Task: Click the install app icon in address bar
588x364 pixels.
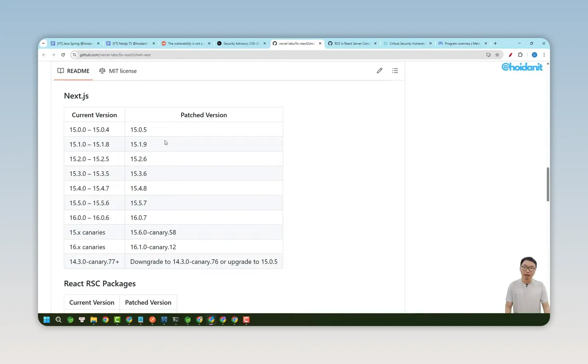Action: tap(488, 55)
